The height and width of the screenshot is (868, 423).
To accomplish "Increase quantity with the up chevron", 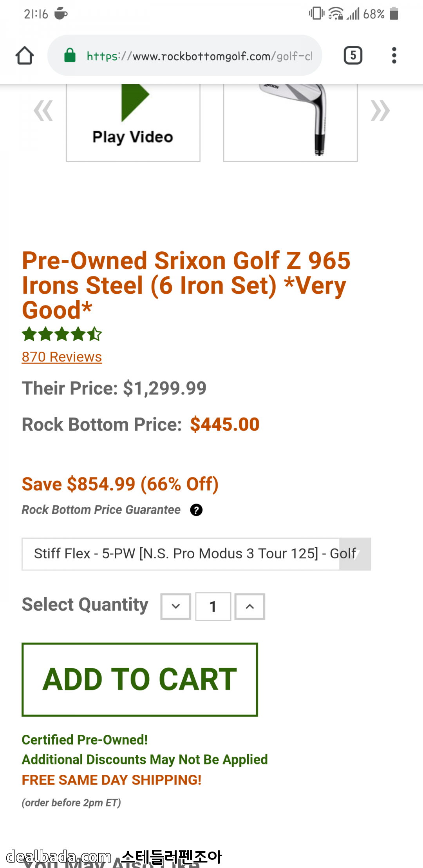I will [x=249, y=607].
